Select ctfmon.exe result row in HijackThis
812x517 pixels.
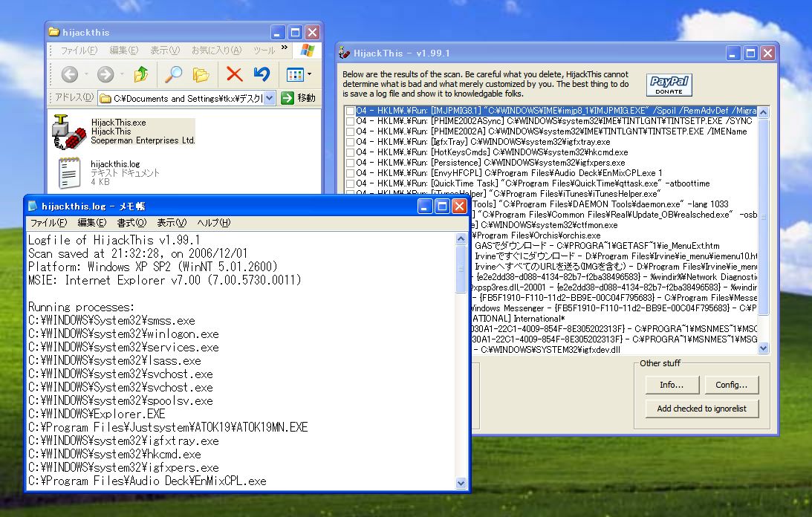tap(614, 225)
